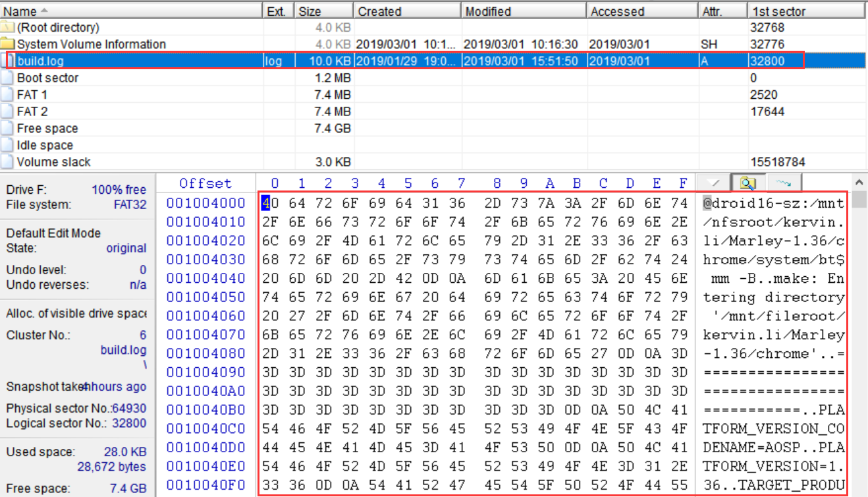Click the wavy arrow sync button

tap(782, 183)
